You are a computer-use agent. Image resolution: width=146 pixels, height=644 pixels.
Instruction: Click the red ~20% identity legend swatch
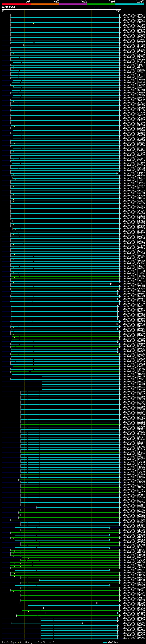point(16,4)
